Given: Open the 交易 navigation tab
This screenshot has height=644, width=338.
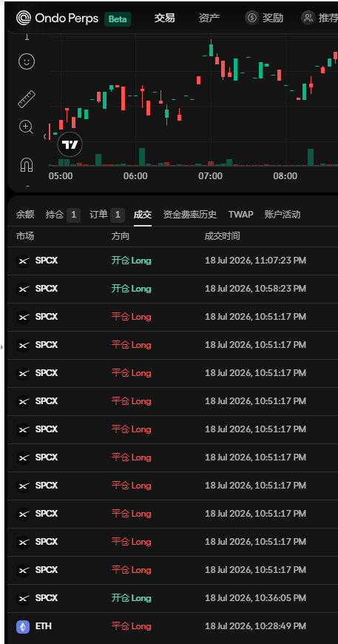Looking at the screenshot, I should click(x=164, y=18).
